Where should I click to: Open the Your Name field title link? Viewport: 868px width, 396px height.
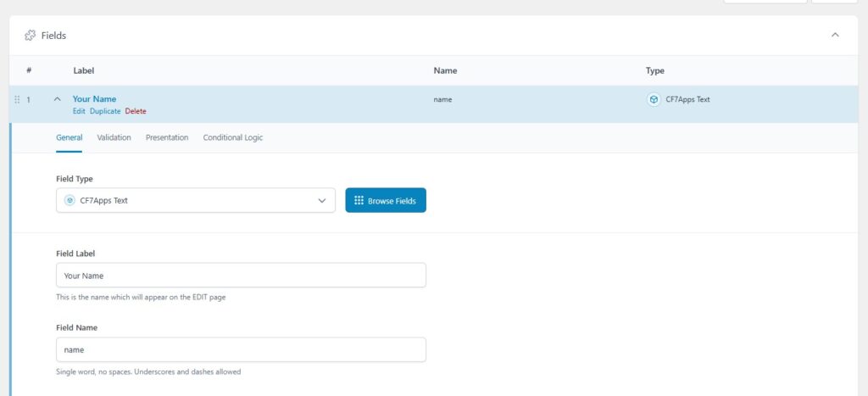(x=94, y=98)
